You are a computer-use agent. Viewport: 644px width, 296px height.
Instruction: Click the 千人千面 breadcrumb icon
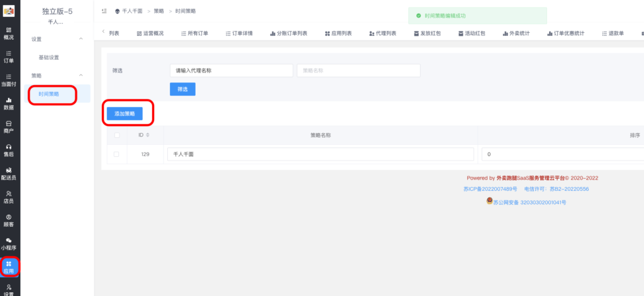tap(118, 11)
